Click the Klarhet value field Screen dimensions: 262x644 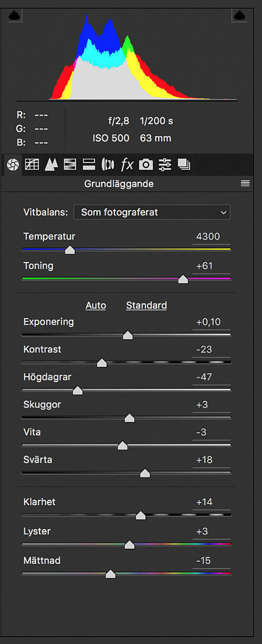point(211,502)
